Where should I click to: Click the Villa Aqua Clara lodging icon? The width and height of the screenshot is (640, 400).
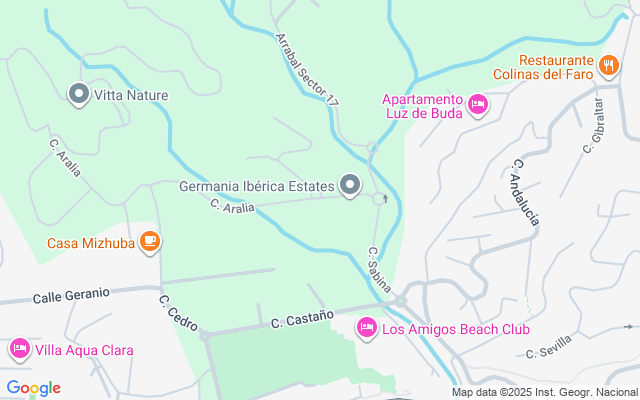(x=20, y=349)
